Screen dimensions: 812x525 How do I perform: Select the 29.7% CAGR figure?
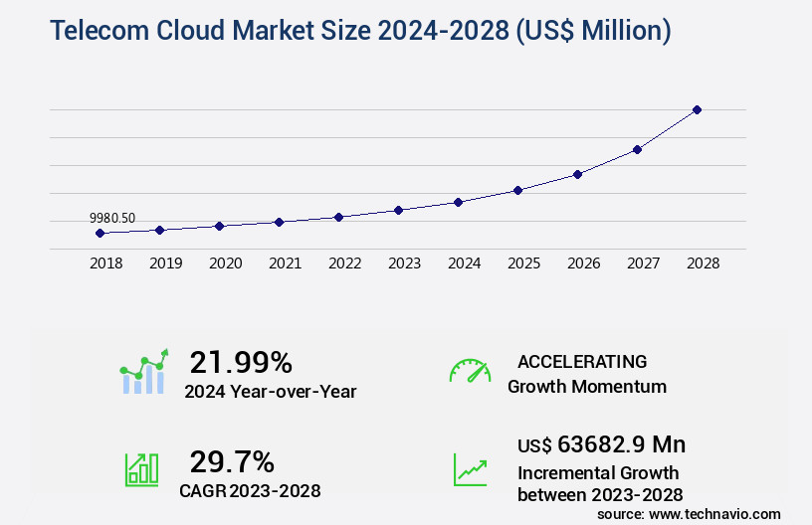(232, 461)
